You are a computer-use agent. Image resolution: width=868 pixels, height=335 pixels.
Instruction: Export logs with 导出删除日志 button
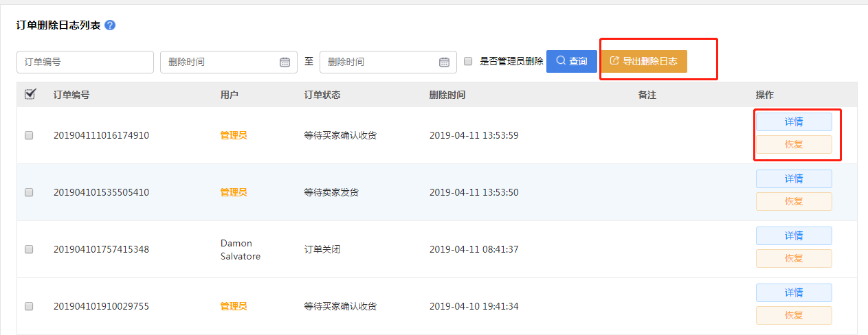(644, 61)
